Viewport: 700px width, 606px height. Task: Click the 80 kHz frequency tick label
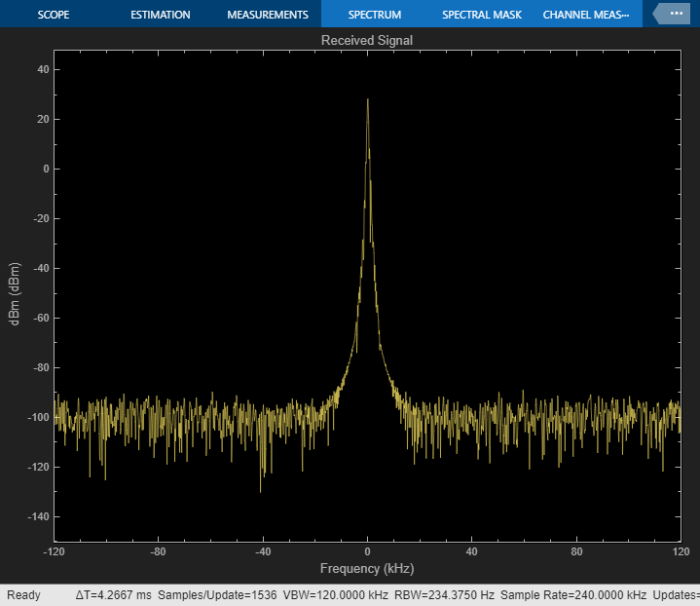tap(575, 551)
